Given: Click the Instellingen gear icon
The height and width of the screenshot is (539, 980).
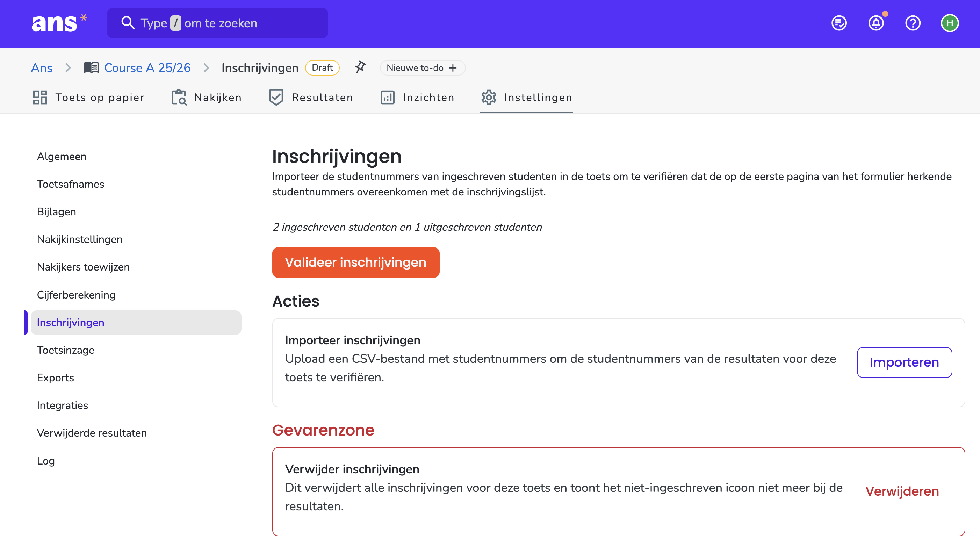Looking at the screenshot, I should (489, 98).
